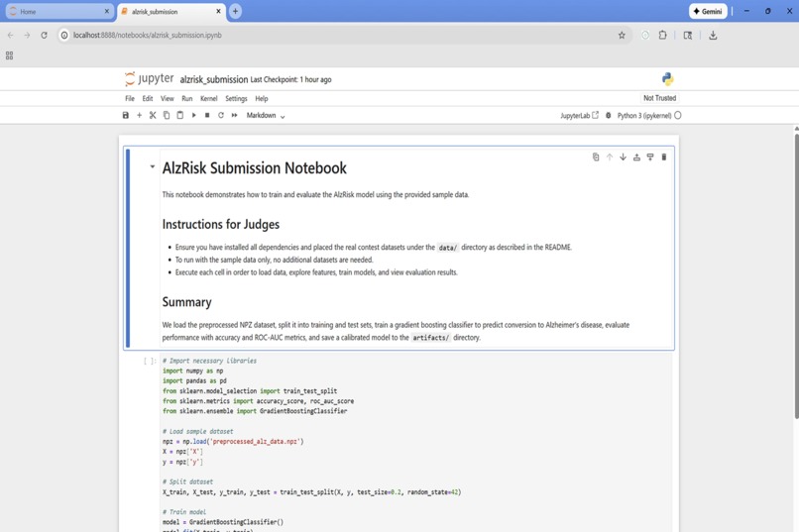Click the page vertical scrollbar
The image size is (799, 532).
coord(796,274)
